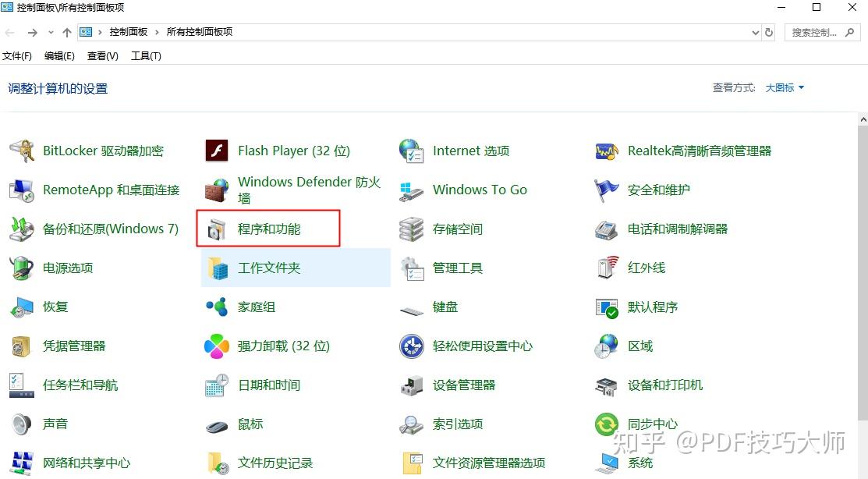868x479 pixels.
Task: Open recent locations dropdown arrow
Action: click(51, 33)
